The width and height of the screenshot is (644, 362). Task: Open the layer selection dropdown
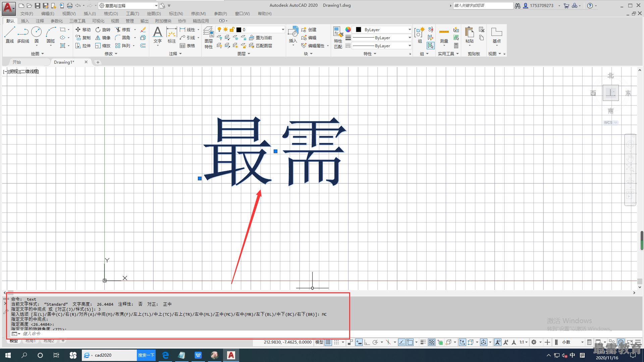[x=250, y=29]
